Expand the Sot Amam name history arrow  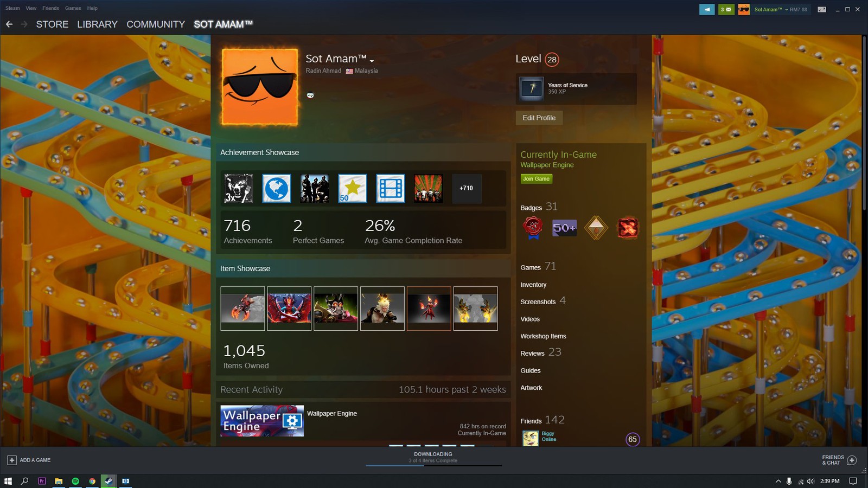[x=372, y=61]
